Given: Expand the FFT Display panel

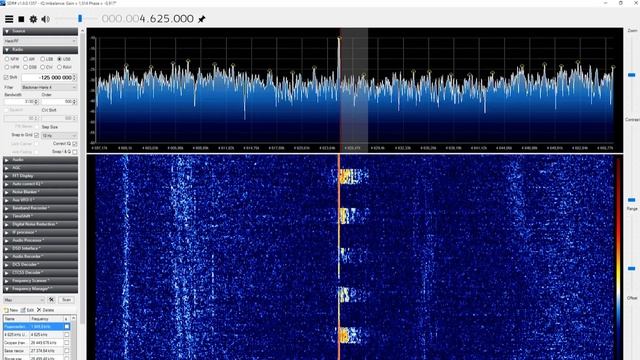Looking at the screenshot, I should point(40,176).
